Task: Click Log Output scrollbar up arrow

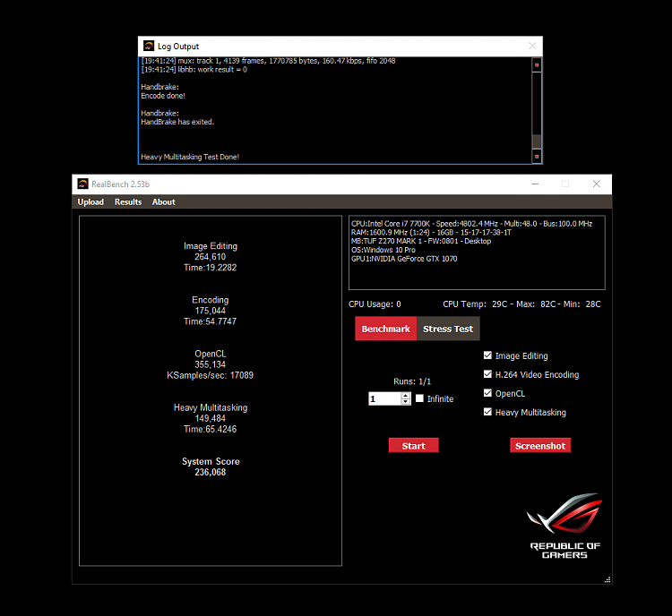Action: (537, 64)
